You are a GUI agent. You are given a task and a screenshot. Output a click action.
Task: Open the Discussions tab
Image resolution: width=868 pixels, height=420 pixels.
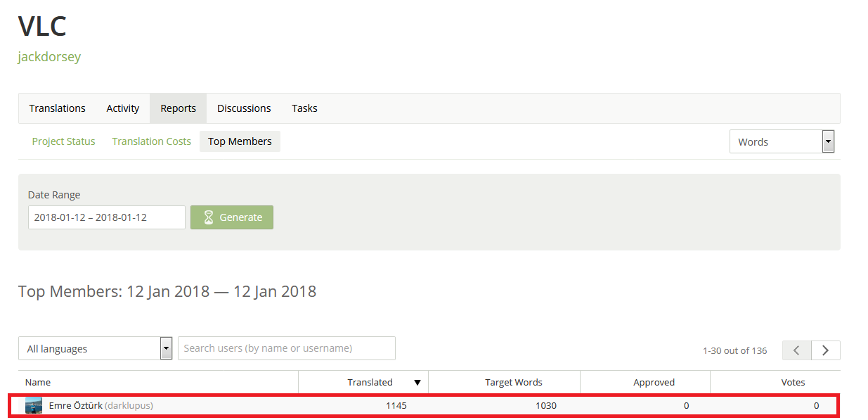pos(244,108)
